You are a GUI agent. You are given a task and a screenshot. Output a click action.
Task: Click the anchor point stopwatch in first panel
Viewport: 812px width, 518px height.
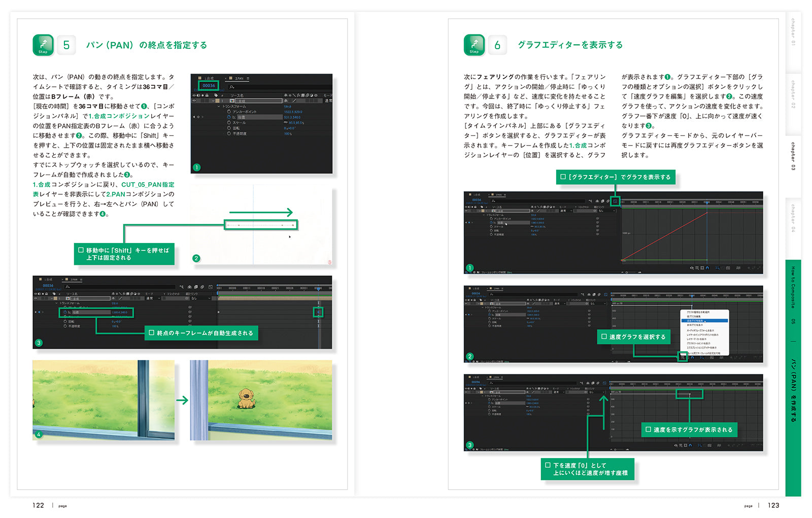coord(229,112)
